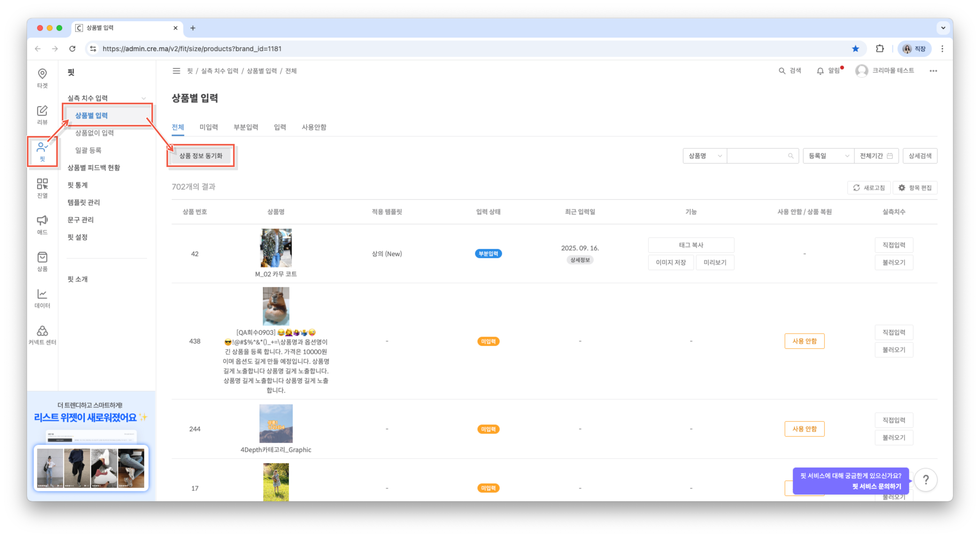Toggle the hamburger menu icon
980x537 pixels.
tap(176, 71)
